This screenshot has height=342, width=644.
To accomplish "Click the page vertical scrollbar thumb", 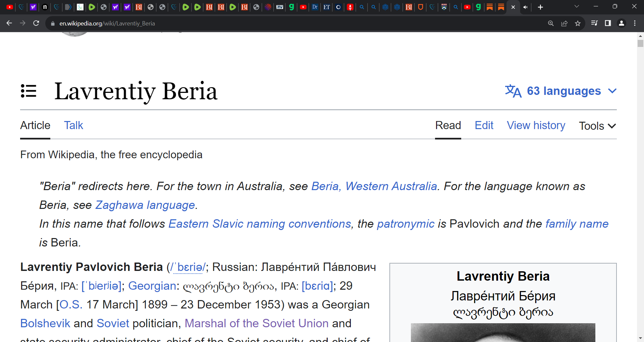I will [640, 44].
